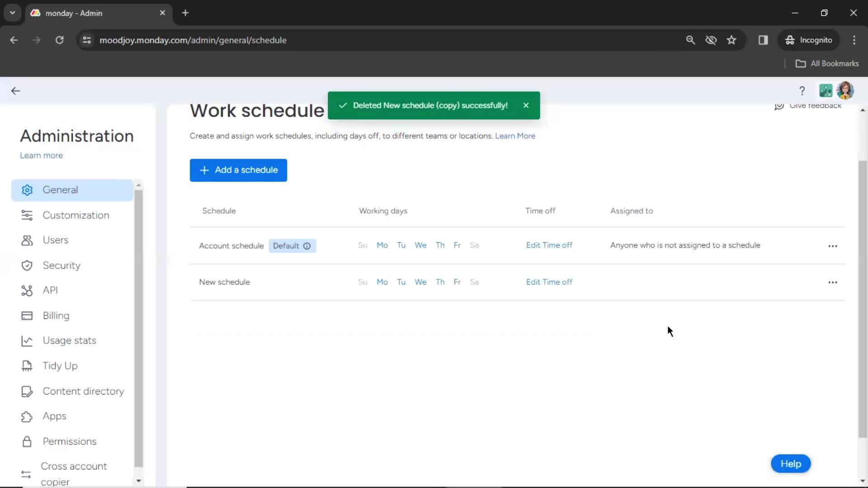Click the three-dot menu for New schedule
This screenshot has width=868, height=488.
pyautogui.click(x=833, y=282)
